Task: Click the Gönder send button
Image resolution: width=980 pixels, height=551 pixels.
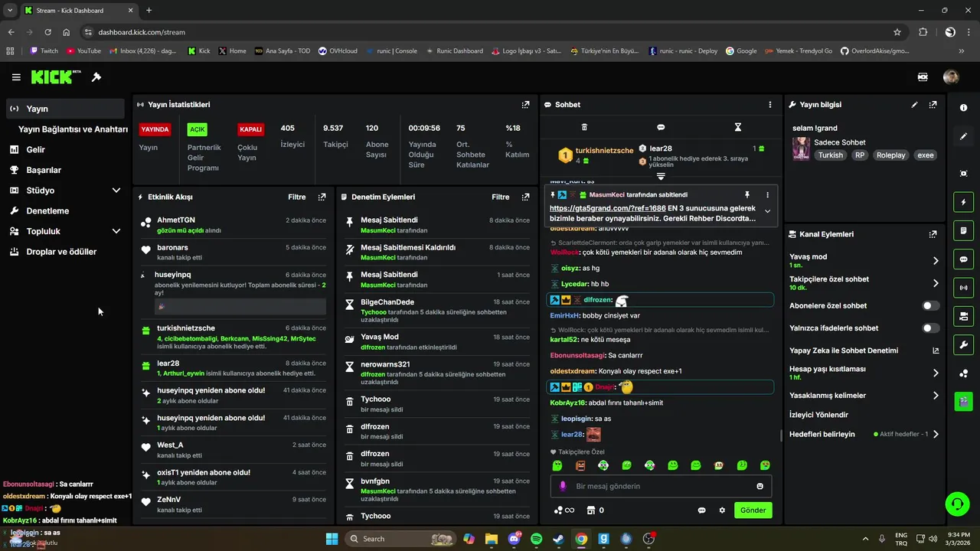Action: (753, 510)
